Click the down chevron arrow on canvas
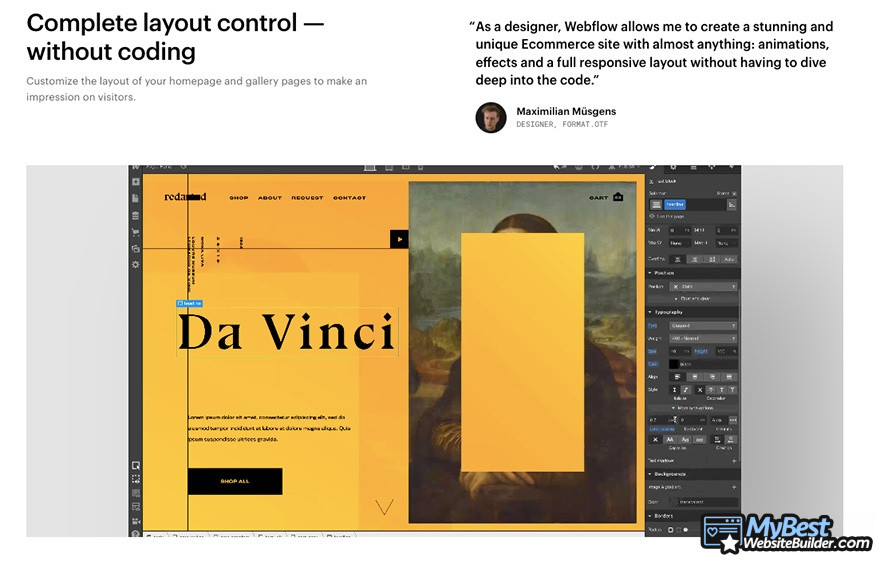Viewport: 880px width, 561px height. [384, 507]
